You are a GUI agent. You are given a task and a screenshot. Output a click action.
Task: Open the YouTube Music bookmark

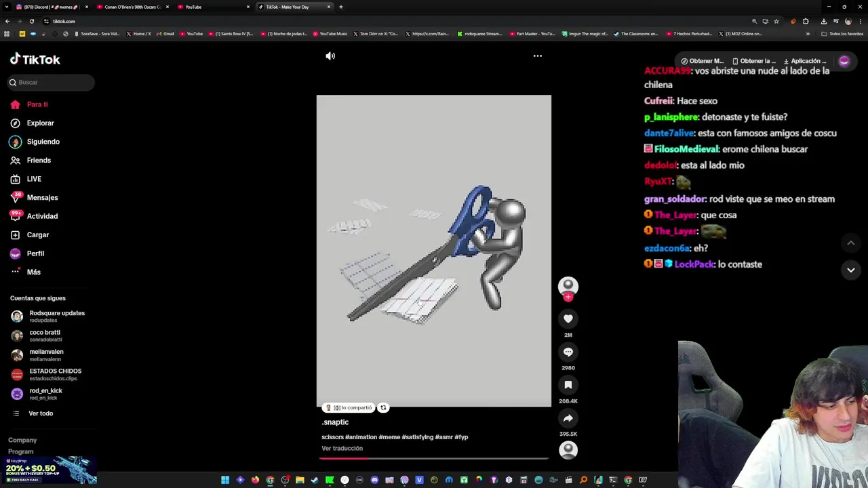(x=330, y=34)
